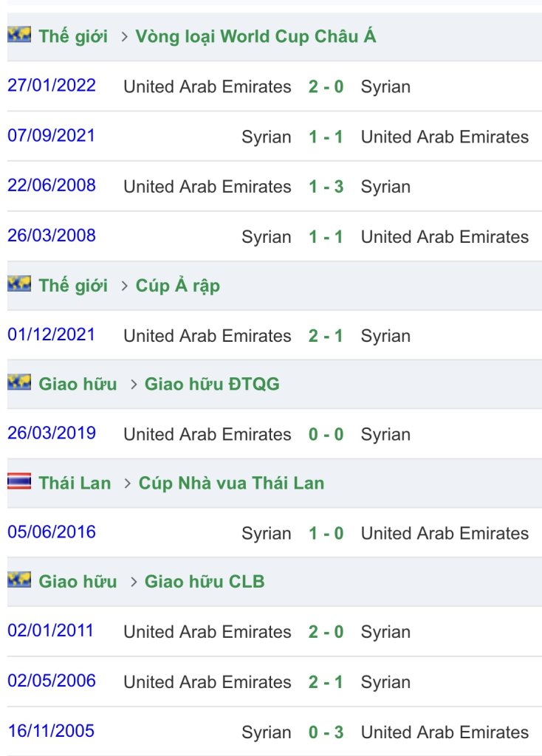542x756 pixels.
Task: Open the match dated 27/01/2022
Action: (52, 86)
